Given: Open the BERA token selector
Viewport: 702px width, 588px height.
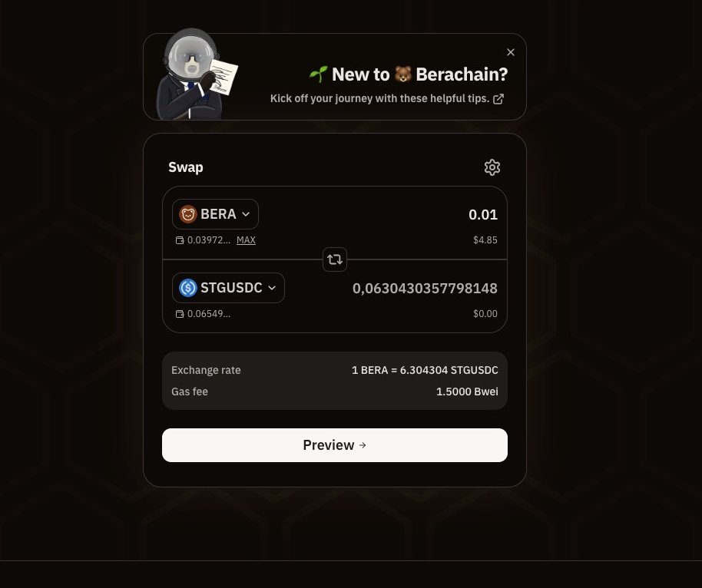Looking at the screenshot, I should (x=215, y=214).
